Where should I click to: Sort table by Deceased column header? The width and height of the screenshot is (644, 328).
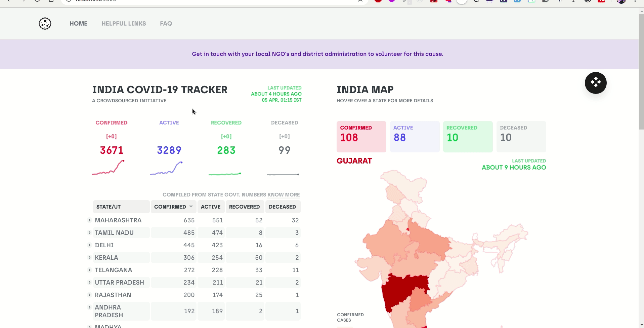coord(283,207)
